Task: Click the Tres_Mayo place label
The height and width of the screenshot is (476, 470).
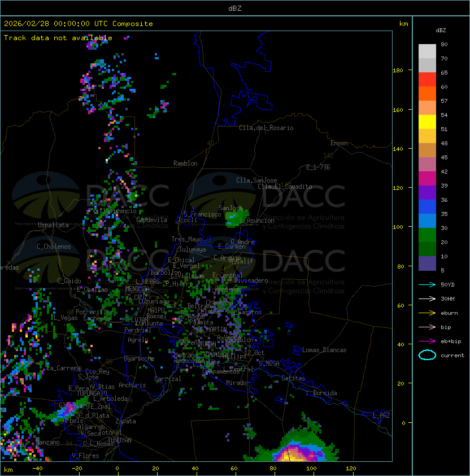Action: tap(186, 239)
